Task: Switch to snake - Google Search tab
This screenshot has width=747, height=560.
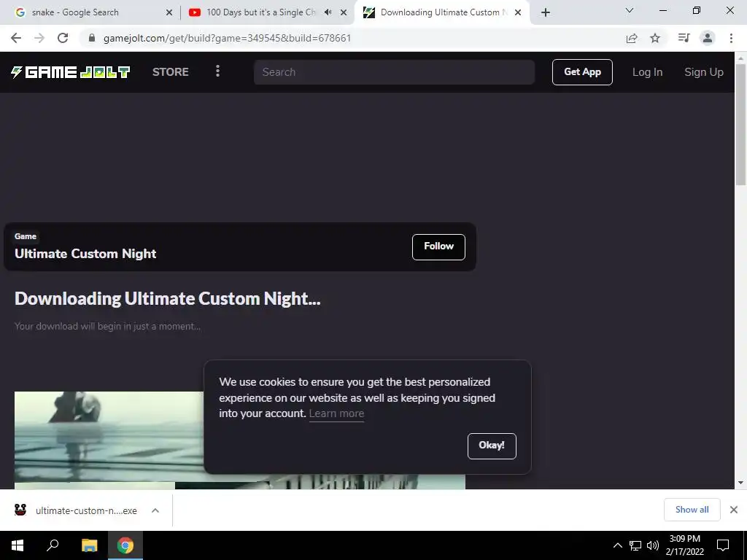Action: (x=90, y=12)
